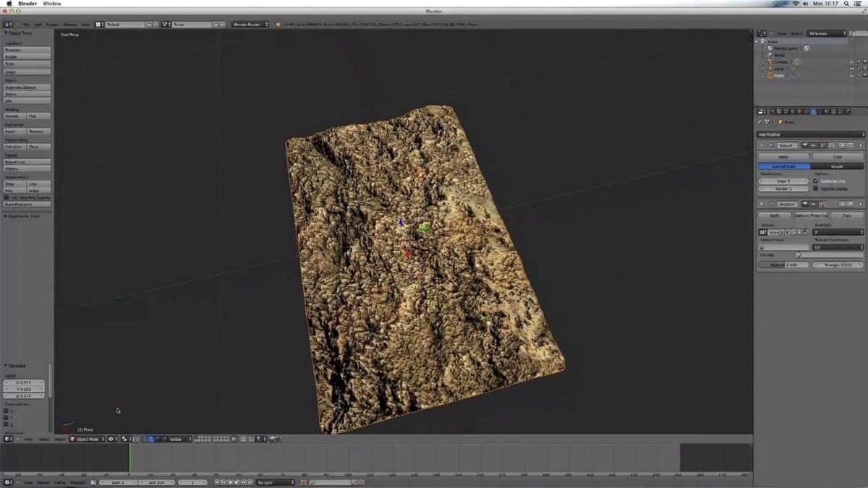Toggle the Optimal Display option
The image size is (868, 488).
click(x=815, y=188)
